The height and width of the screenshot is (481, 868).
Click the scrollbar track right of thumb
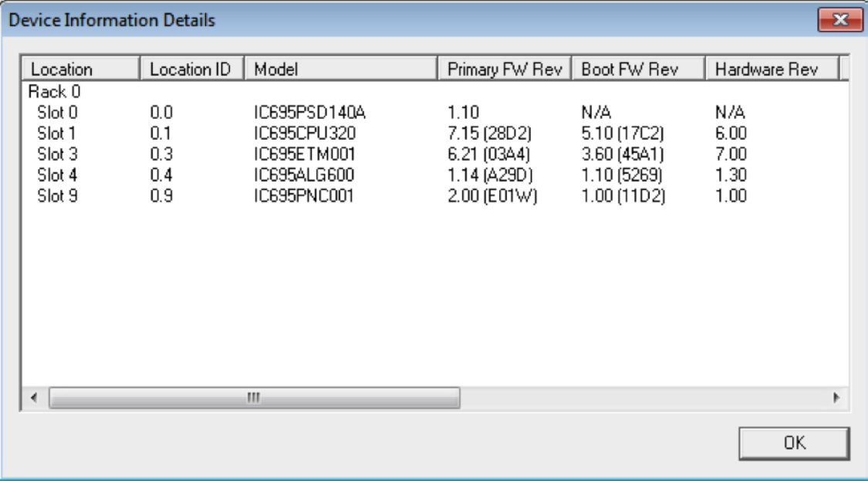(642, 398)
